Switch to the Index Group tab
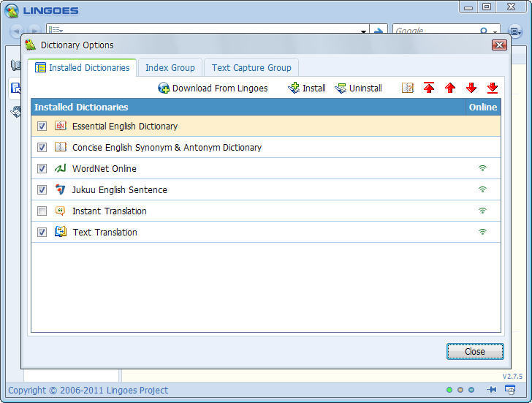The image size is (532, 403). coord(170,67)
